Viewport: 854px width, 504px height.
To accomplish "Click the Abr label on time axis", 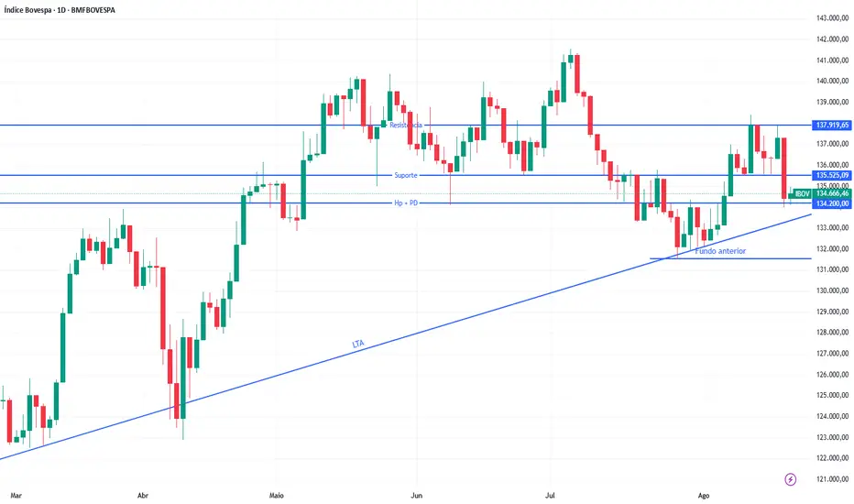I will click(142, 494).
